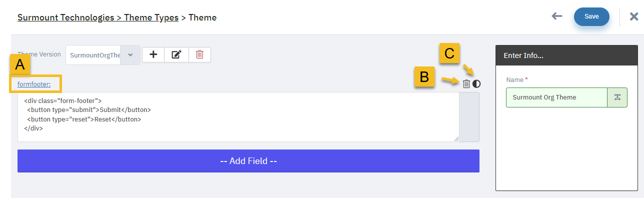Click the formfooter field label link
The width and height of the screenshot is (644, 198).
pyautogui.click(x=34, y=83)
